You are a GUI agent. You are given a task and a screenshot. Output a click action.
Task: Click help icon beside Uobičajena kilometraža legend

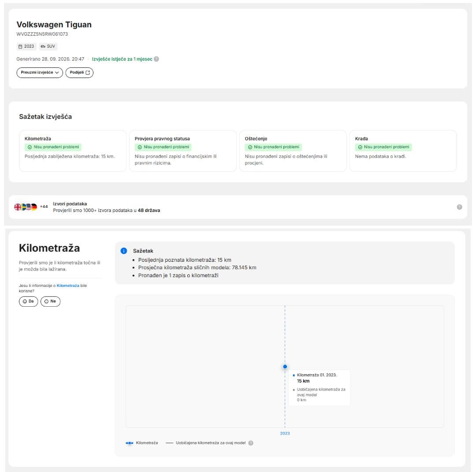point(251,443)
